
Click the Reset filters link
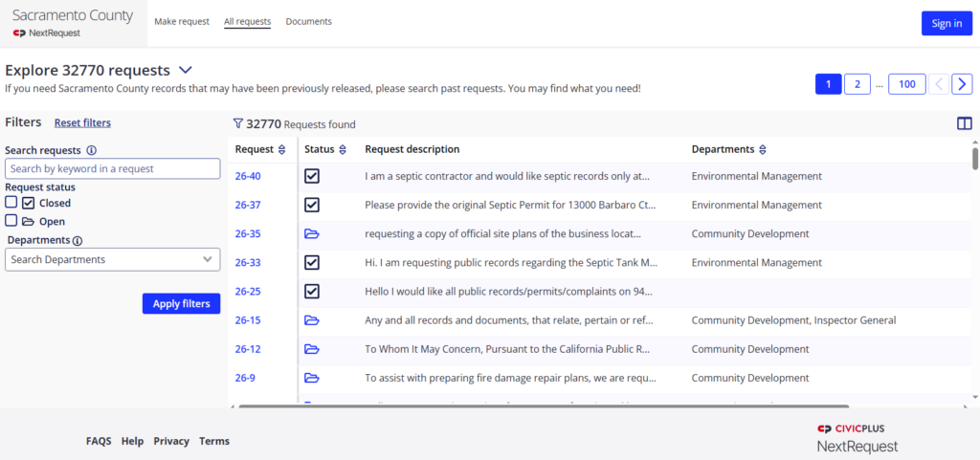point(82,122)
